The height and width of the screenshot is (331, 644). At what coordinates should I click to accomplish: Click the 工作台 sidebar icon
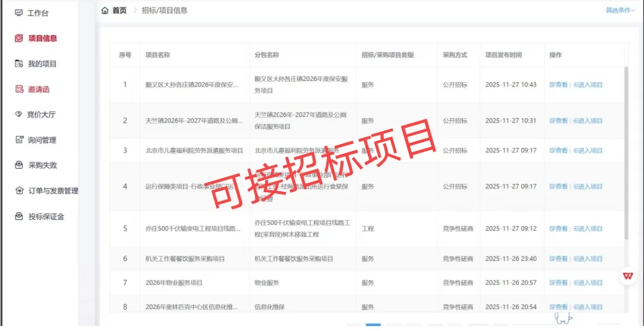pyautogui.click(x=18, y=13)
